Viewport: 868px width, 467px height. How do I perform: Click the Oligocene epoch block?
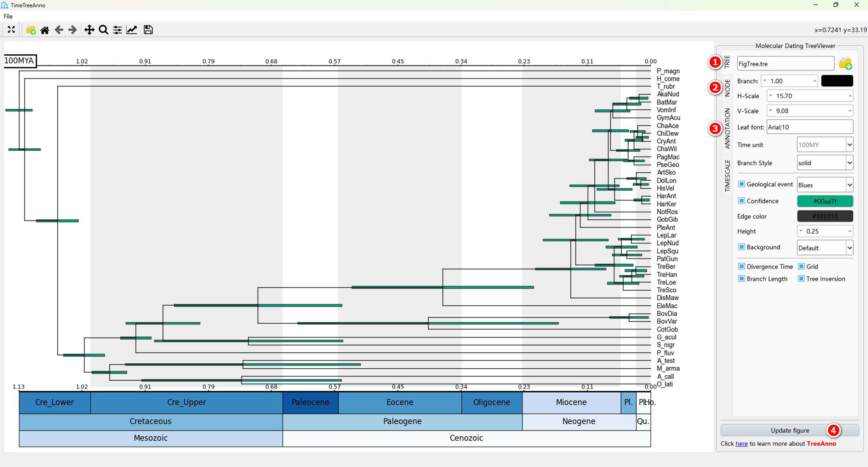(x=492, y=402)
